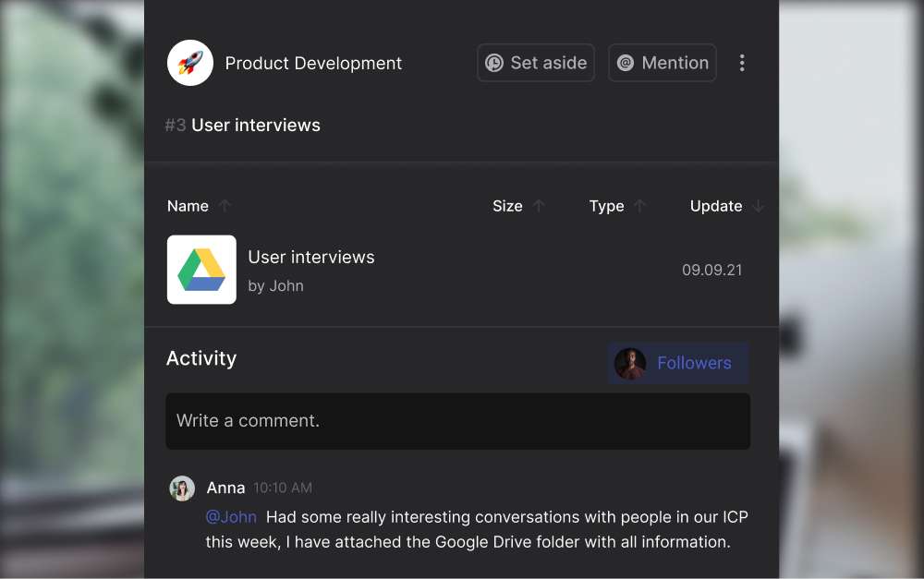Toggle the Update column descending arrow
This screenshot has width=924, height=579.
pyautogui.click(x=759, y=206)
